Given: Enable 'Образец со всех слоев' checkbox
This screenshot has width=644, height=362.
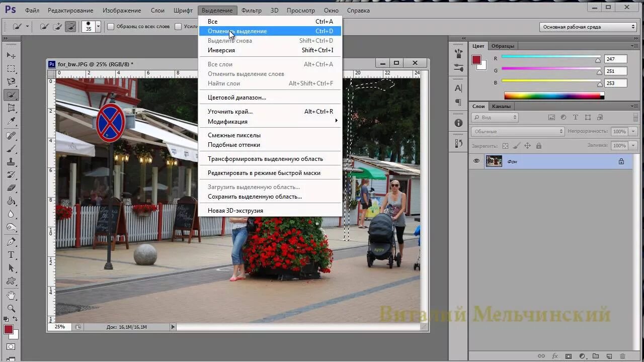Looking at the screenshot, I should click(x=111, y=27).
